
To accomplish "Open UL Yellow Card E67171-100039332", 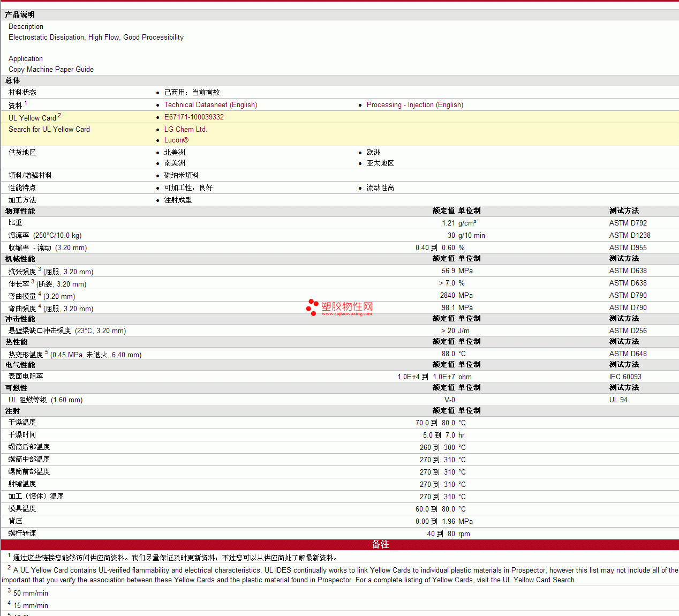I will click(x=194, y=117).
